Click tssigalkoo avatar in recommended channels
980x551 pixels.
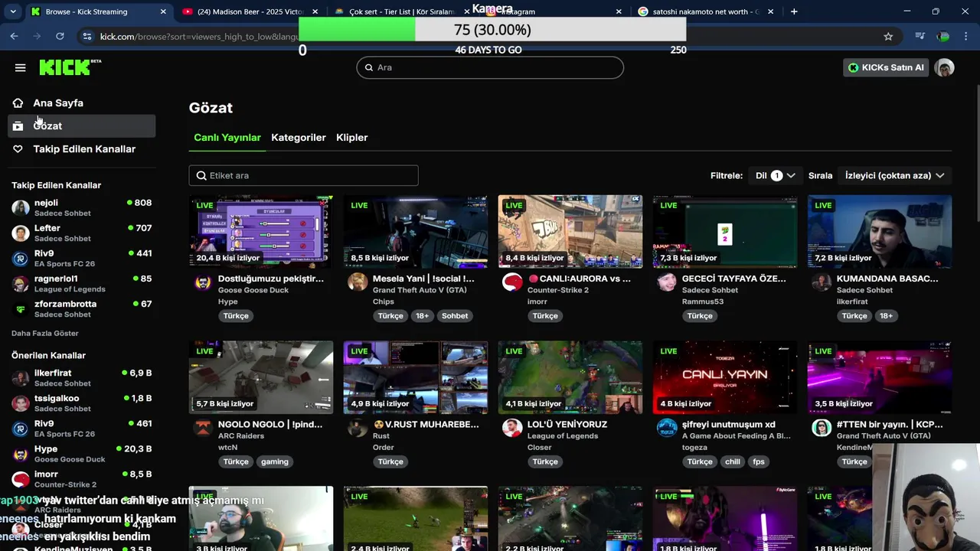(21, 403)
